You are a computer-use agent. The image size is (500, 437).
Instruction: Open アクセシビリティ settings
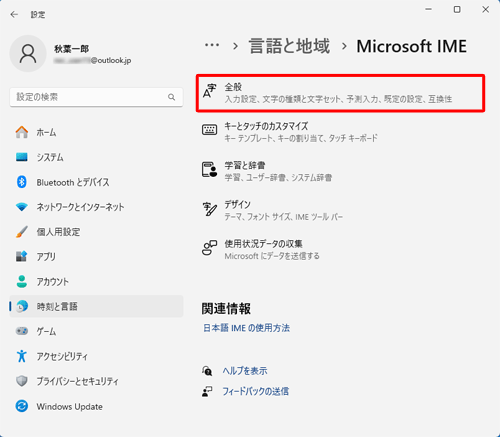[x=96, y=356]
